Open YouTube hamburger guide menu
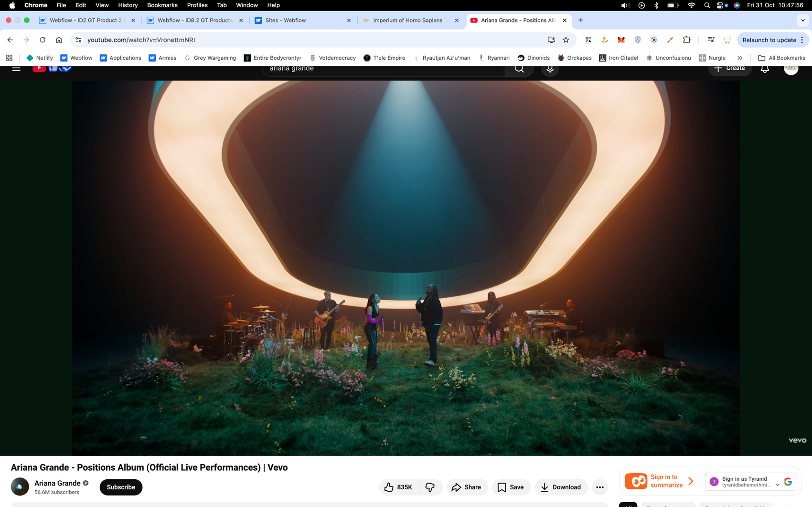 point(16,68)
